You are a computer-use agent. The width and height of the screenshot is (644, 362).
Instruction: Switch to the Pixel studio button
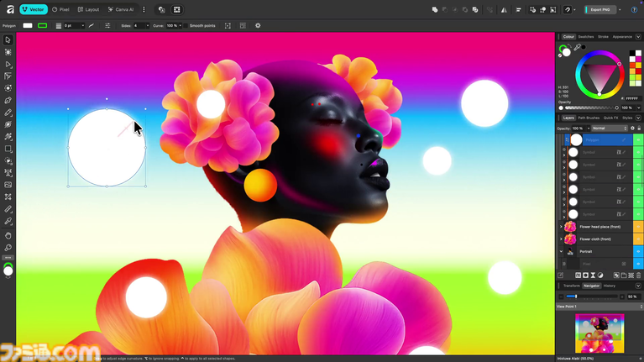(x=60, y=9)
